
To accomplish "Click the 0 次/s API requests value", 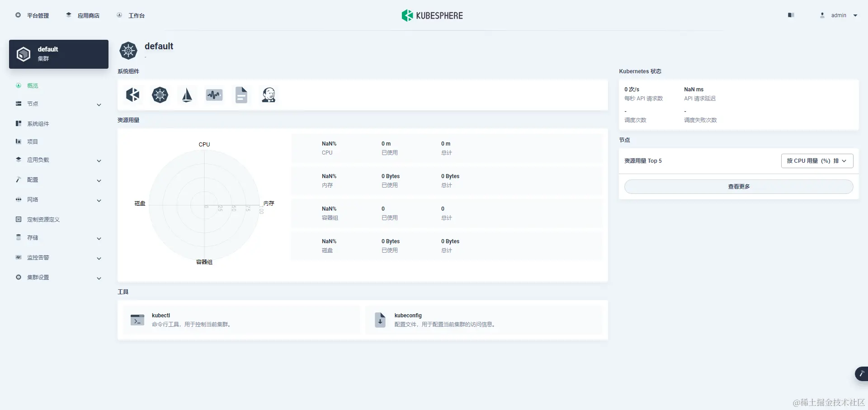I will tap(632, 90).
